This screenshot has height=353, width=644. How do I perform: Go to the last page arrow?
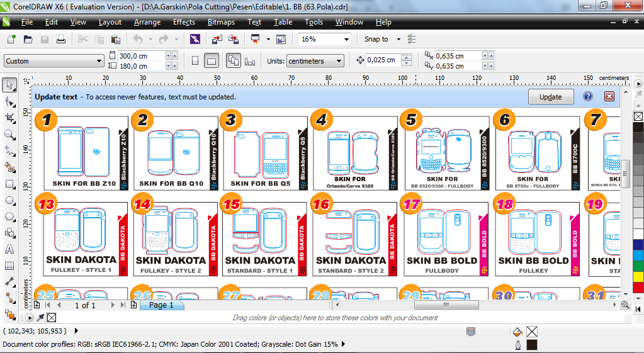[123, 305]
